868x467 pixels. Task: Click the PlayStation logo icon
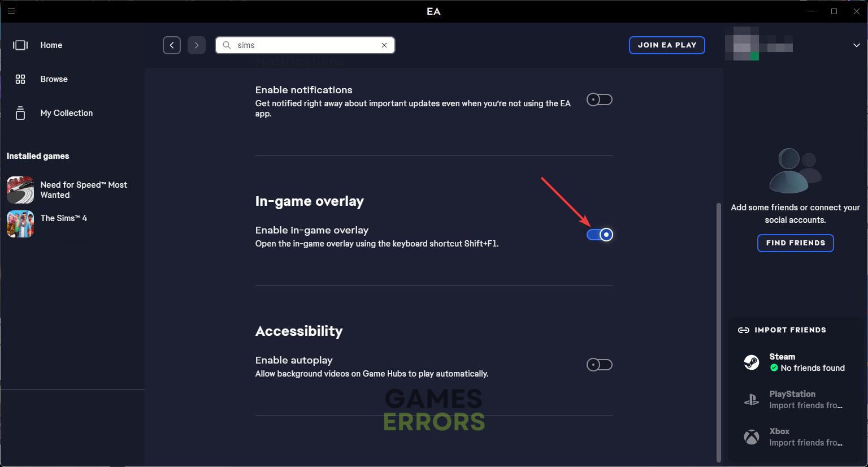[751, 400]
